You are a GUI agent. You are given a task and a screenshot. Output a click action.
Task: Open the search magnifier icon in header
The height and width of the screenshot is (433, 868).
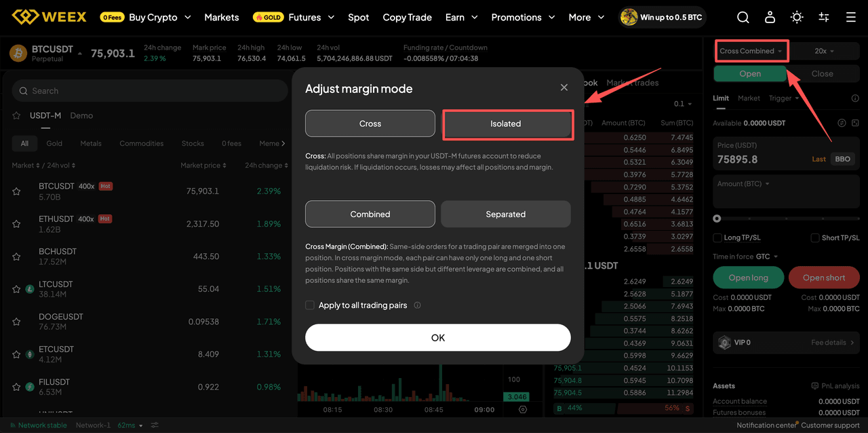[x=743, y=18]
